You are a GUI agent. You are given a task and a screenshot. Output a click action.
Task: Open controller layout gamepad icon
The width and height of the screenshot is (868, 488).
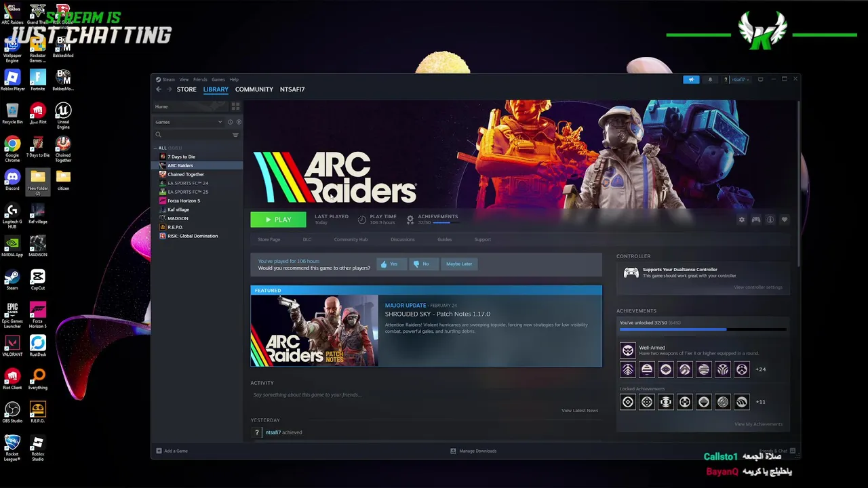pos(755,220)
